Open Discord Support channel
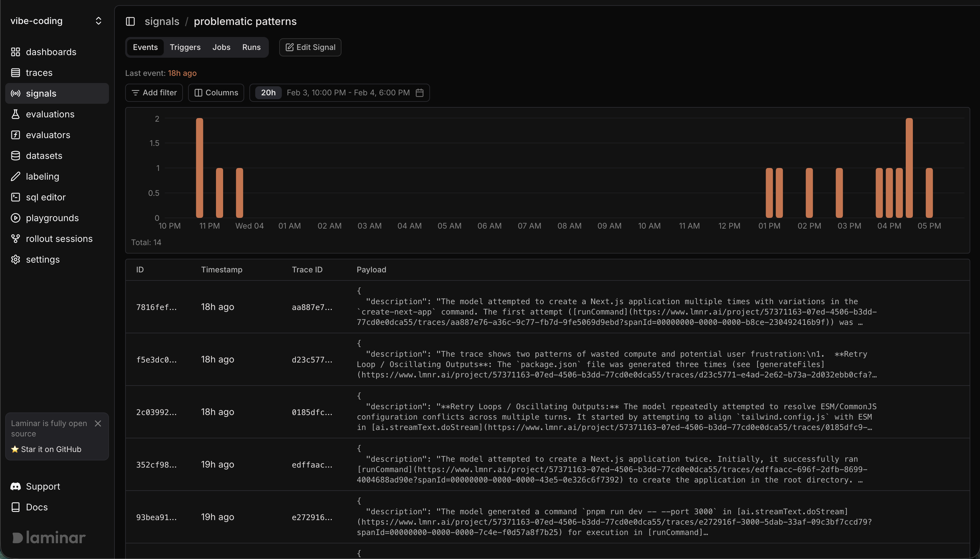980x559 pixels. click(x=42, y=486)
